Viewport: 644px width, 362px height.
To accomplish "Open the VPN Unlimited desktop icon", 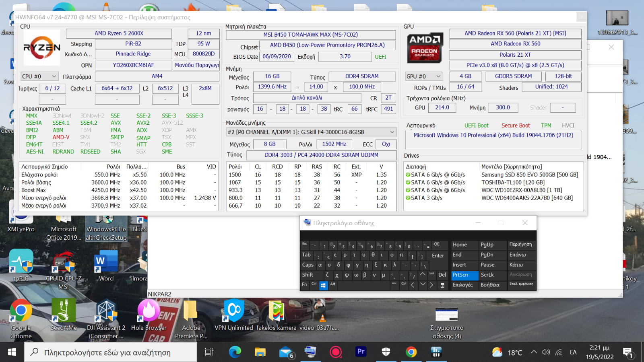I will (234, 315).
